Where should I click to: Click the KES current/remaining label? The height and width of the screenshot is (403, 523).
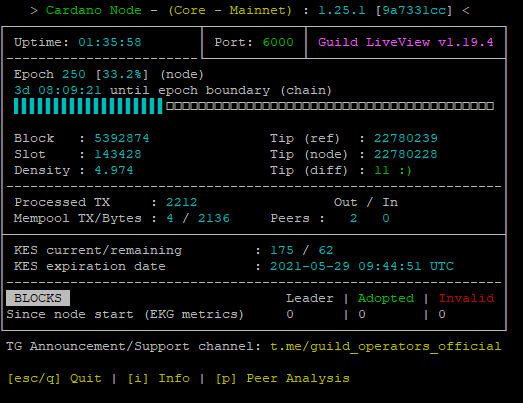pos(98,250)
